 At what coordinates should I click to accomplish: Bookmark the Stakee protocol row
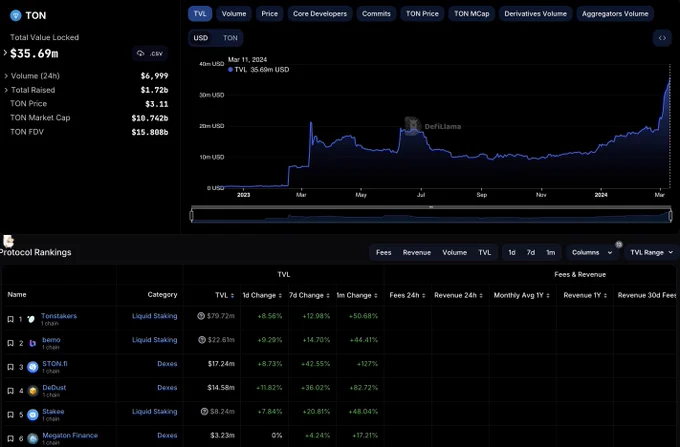[x=10, y=414]
